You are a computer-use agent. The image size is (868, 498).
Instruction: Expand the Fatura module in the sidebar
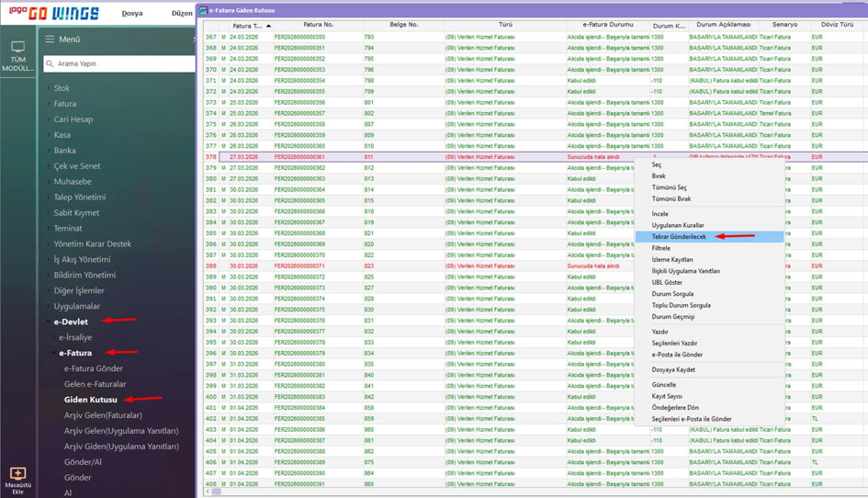(x=48, y=104)
